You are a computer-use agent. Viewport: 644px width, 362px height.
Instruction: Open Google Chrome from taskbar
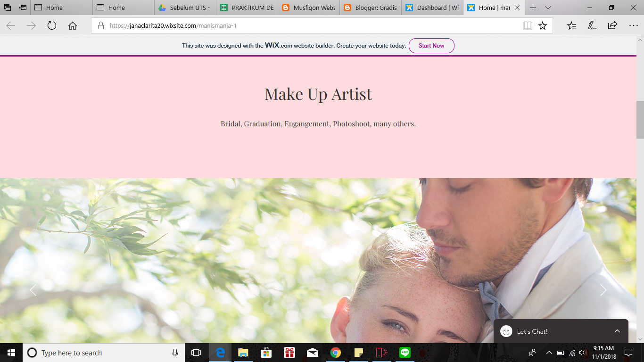[335, 353]
